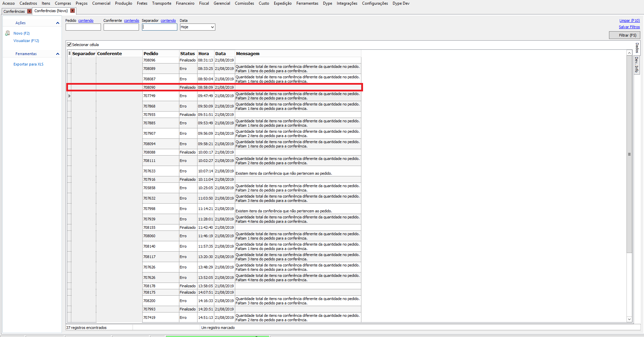Click the grid scrollbar down arrow
644x337 pixels.
point(629,319)
